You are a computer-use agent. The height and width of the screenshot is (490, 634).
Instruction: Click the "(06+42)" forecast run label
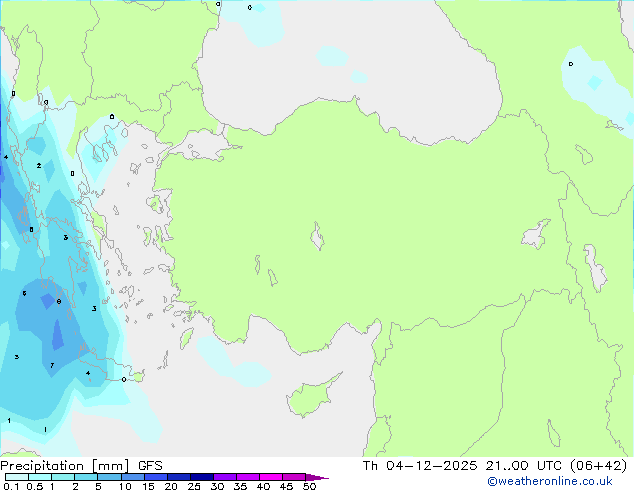(x=598, y=466)
